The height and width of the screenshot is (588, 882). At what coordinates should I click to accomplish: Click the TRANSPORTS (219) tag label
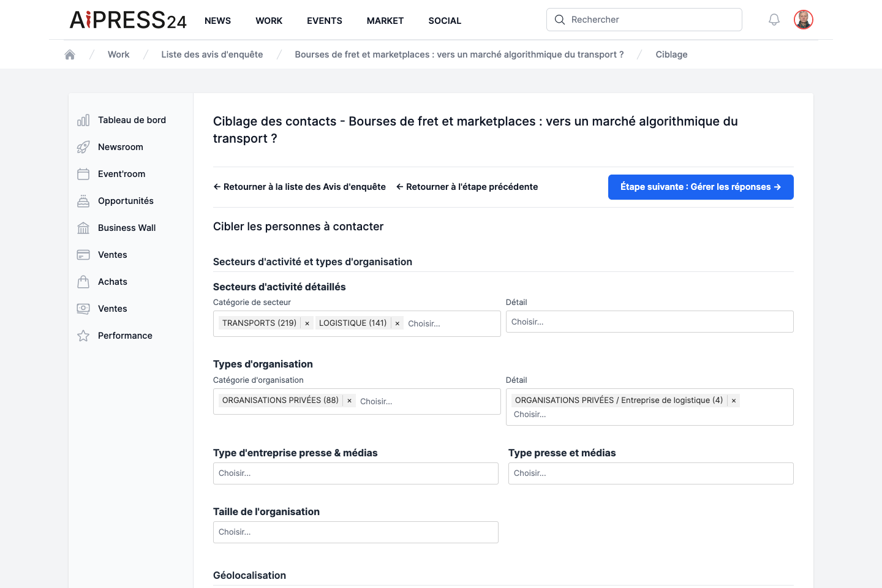[x=259, y=323]
